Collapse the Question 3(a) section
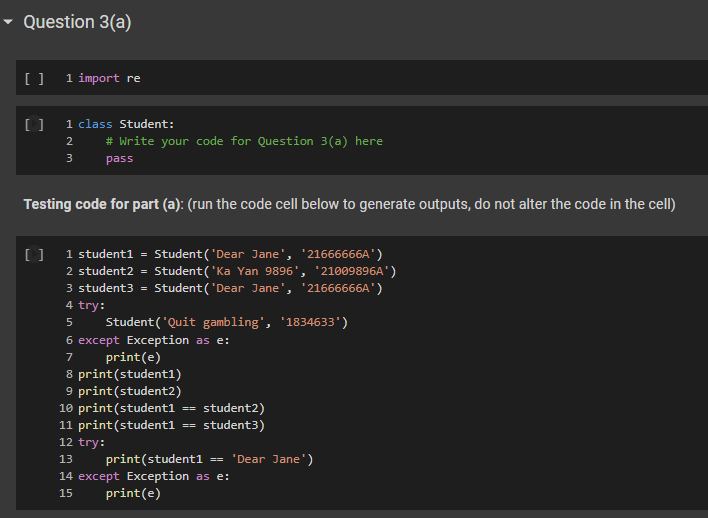 [x=8, y=21]
